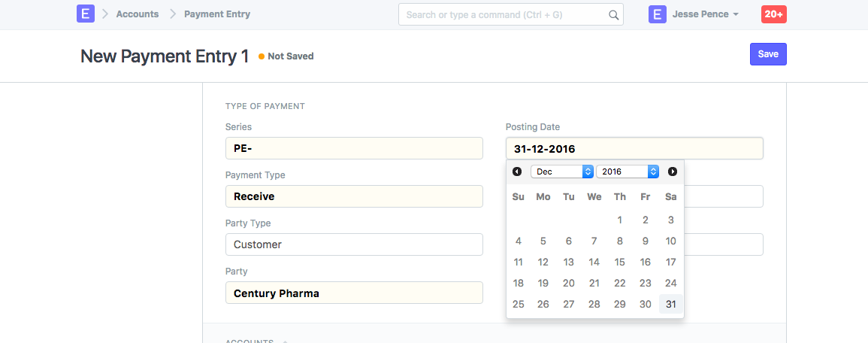Click the search command input field
The image size is (868, 343).
click(x=504, y=14)
